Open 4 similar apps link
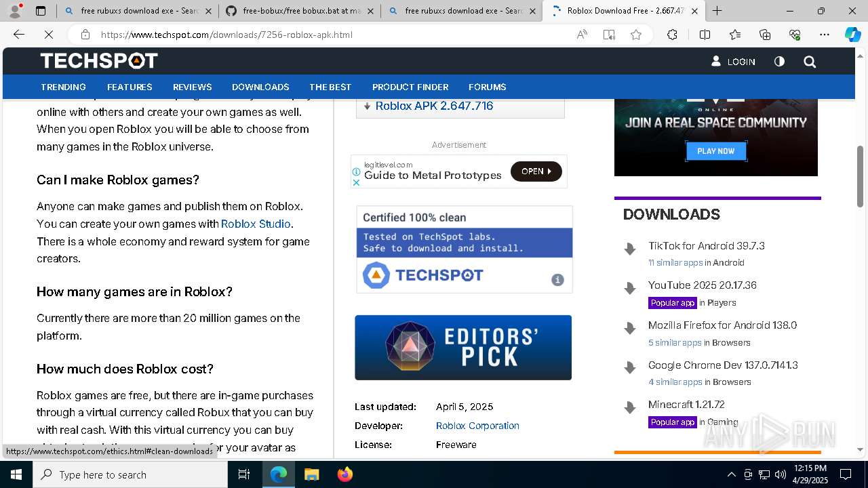The height and width of the screenshot is (488, 868). (x=675, y=382)
